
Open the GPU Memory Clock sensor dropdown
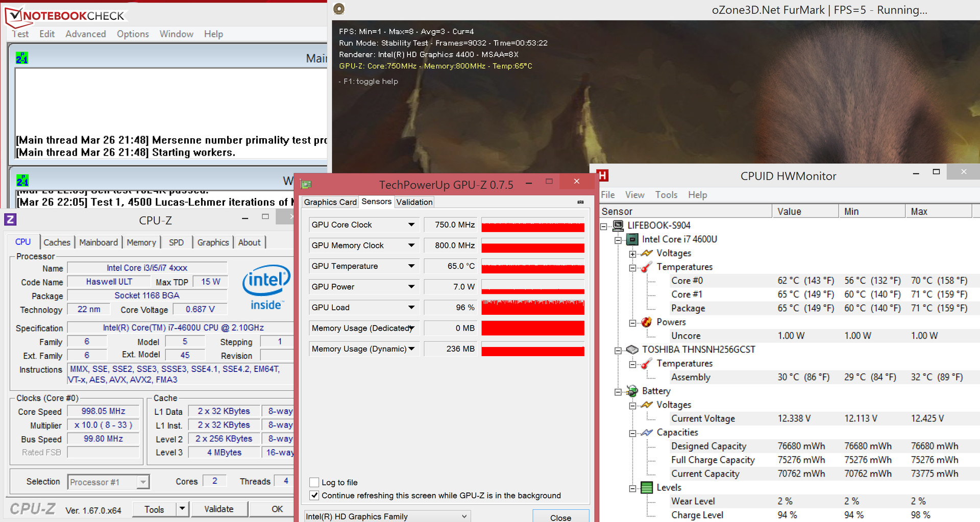point(411,245)
